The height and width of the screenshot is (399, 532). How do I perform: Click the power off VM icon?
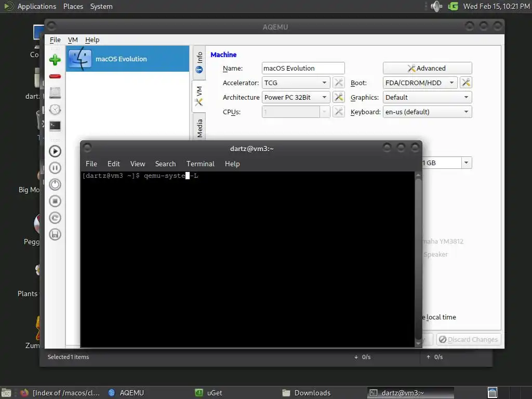55,184
